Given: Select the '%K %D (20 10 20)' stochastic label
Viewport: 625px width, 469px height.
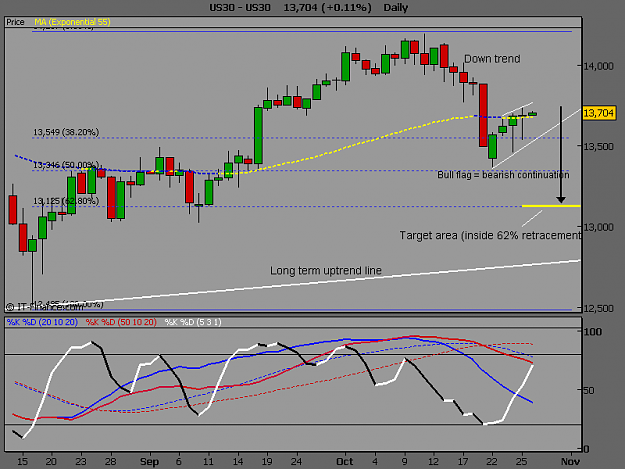Looking at the screenshot, I should [42, 322].
